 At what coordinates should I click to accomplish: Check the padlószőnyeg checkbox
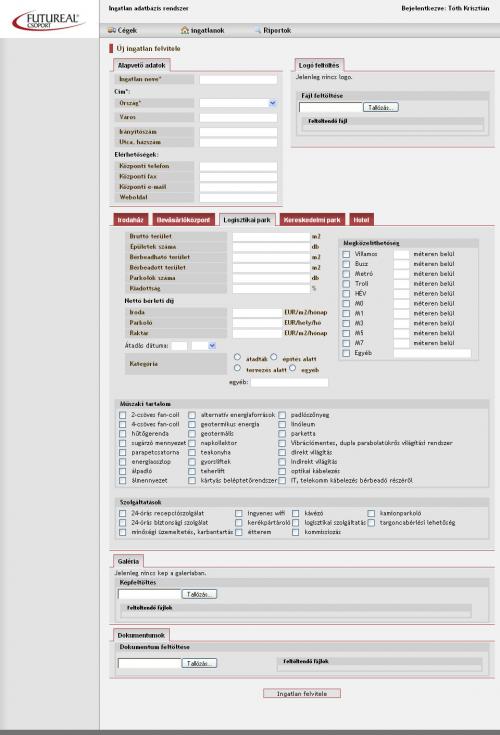(282, 415)
